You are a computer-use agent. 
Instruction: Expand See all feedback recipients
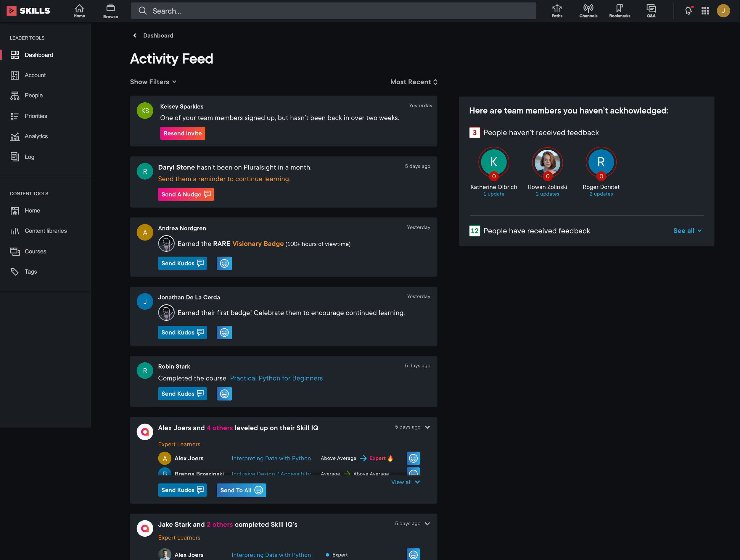(687, 231)
